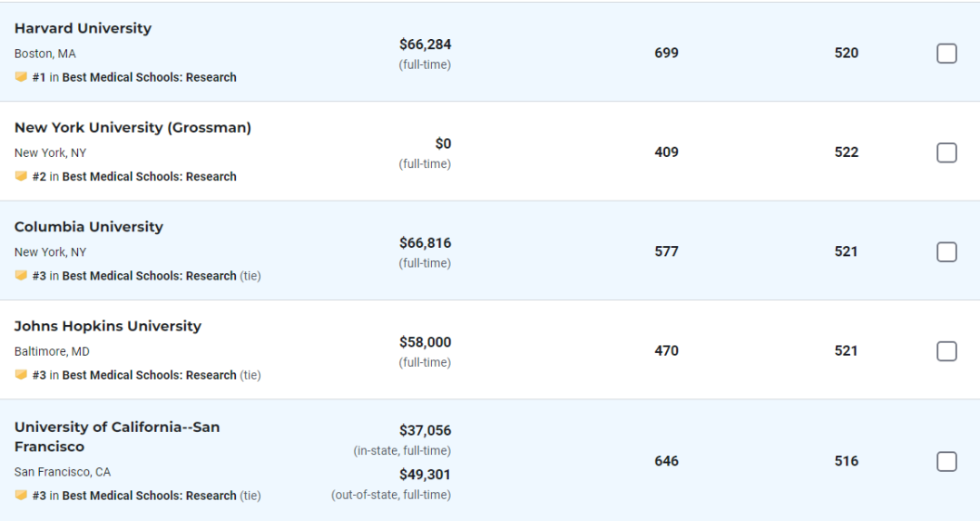Check the UC San Francisco compare checkbox
Image resolution: width=980 pixels, height=521 pixels.
[946, 462]
